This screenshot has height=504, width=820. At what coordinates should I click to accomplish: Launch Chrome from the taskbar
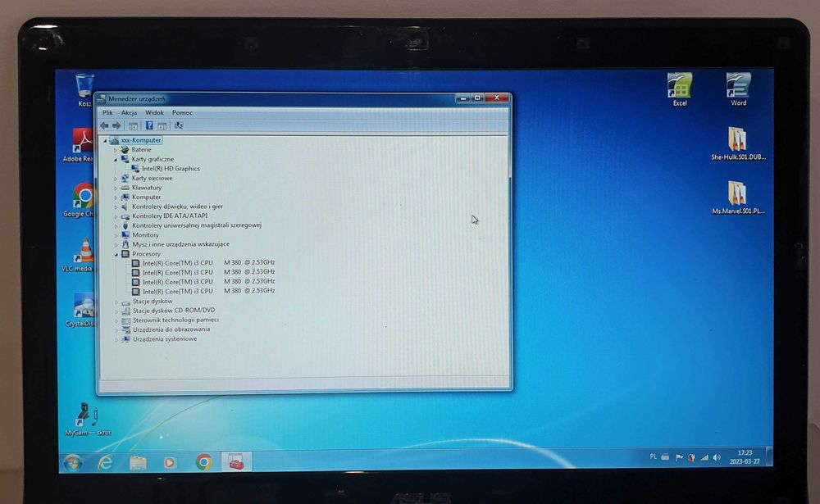(204, 462)
